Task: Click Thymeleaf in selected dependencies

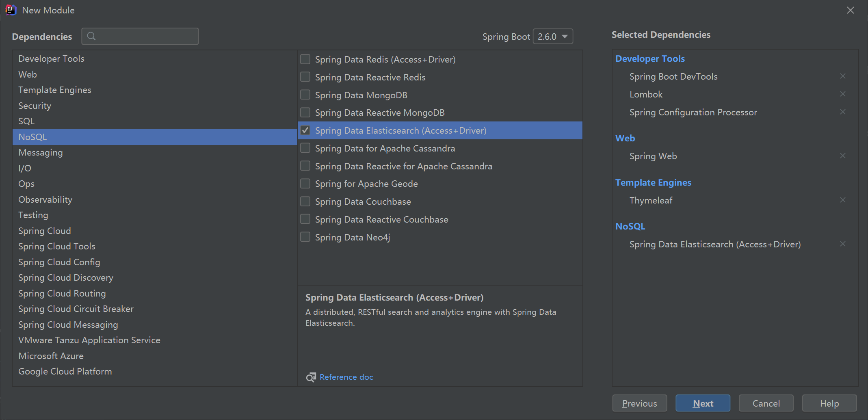Action: pyautogui.click(x=651, y=200)
